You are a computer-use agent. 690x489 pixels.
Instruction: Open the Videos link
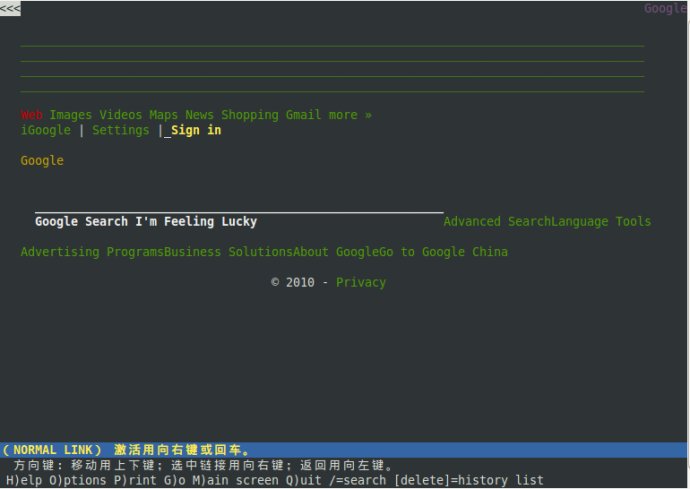click(121, 115)
